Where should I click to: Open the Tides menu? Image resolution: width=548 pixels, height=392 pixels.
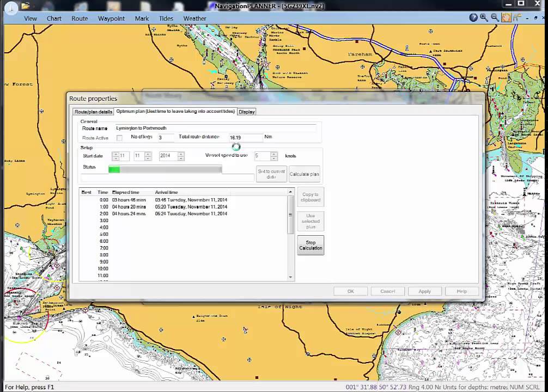click(x=166, y=19)
